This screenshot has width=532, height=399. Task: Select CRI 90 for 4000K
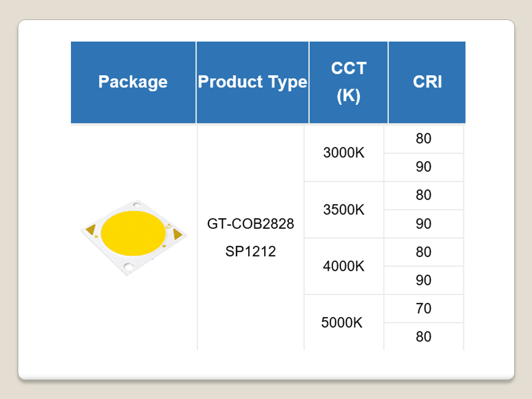(x=423, y=280)
